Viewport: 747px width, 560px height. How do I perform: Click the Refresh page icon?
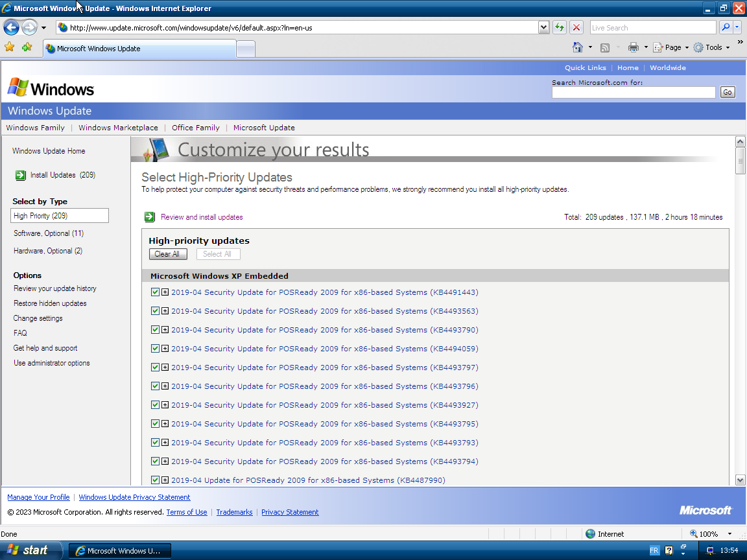(x=560, y=27)
